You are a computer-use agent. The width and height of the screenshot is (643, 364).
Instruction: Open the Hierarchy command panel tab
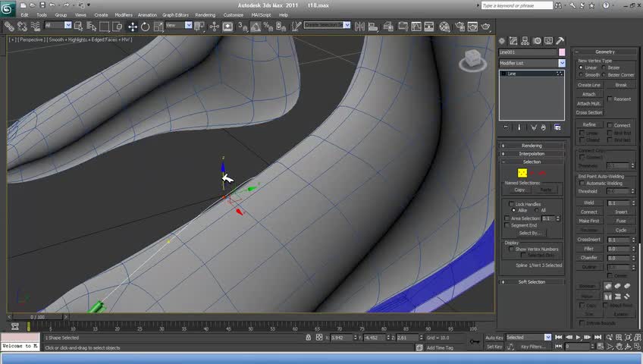point(524,41)
